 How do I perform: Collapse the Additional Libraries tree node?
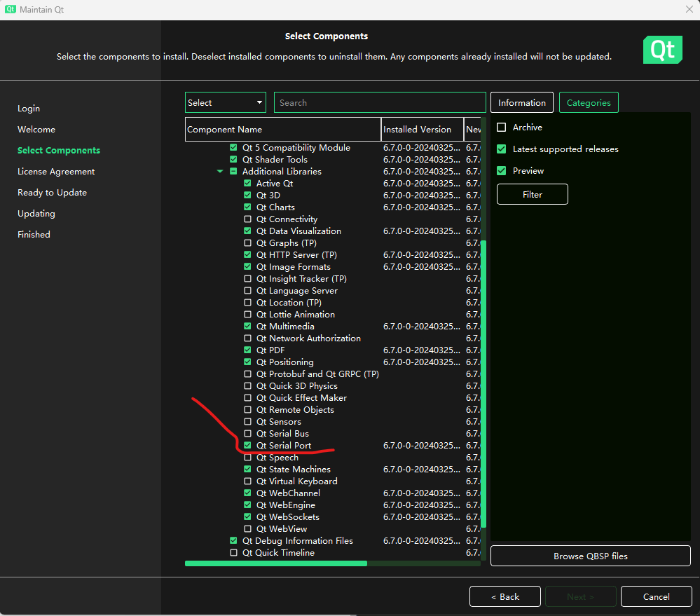219,172
